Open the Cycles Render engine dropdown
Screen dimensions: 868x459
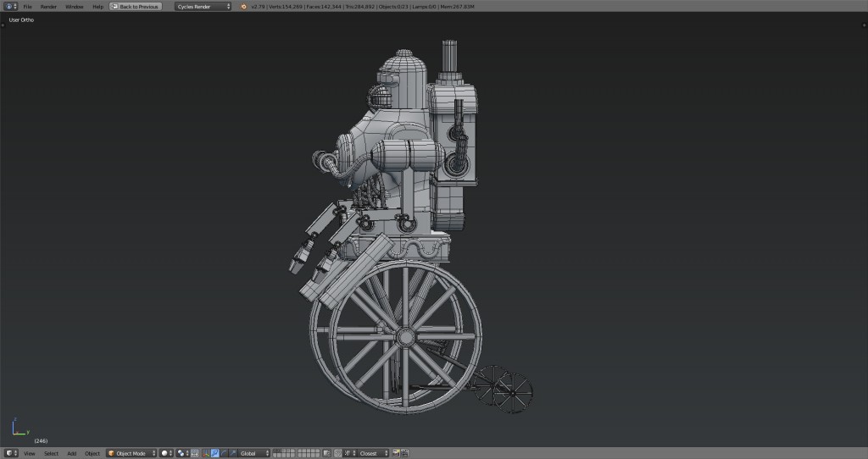point(203,6)
